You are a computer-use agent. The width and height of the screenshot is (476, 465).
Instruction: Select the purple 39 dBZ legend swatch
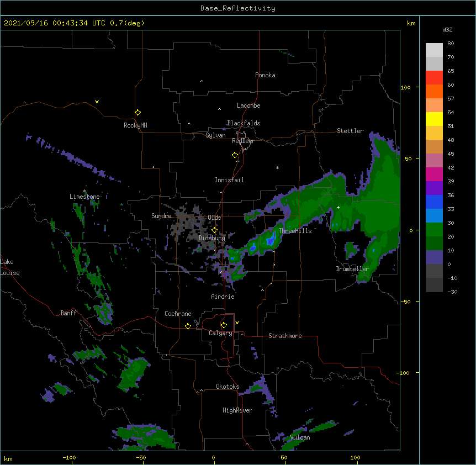[434, 188]
